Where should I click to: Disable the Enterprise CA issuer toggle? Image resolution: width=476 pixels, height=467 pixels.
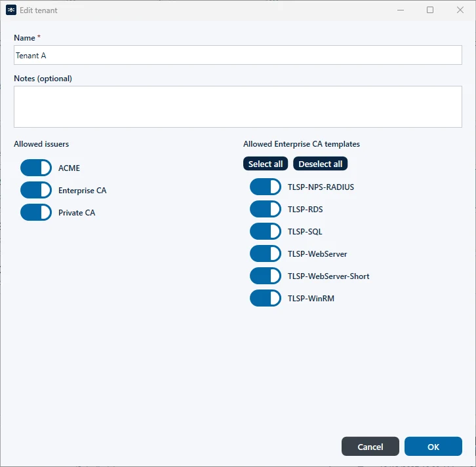click(x=36, y=190)
